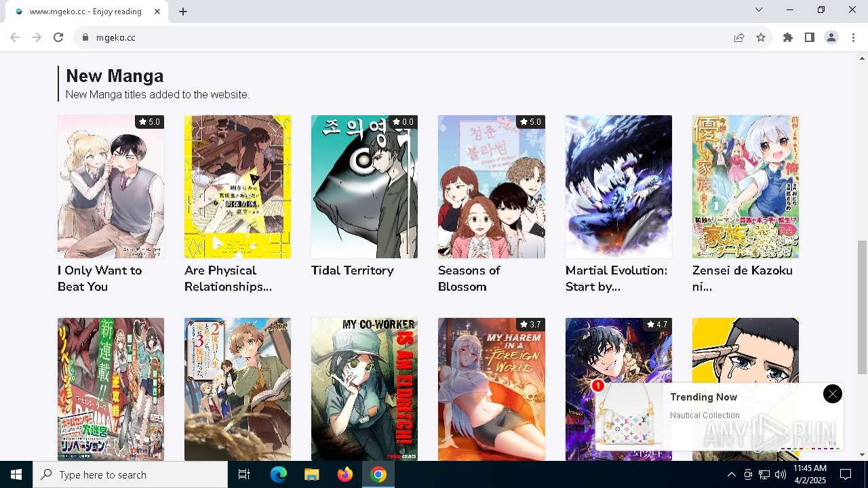This screenshot has height=488, width=868.
Task: Open Chrome profile avatar
Action: point(831,37)
